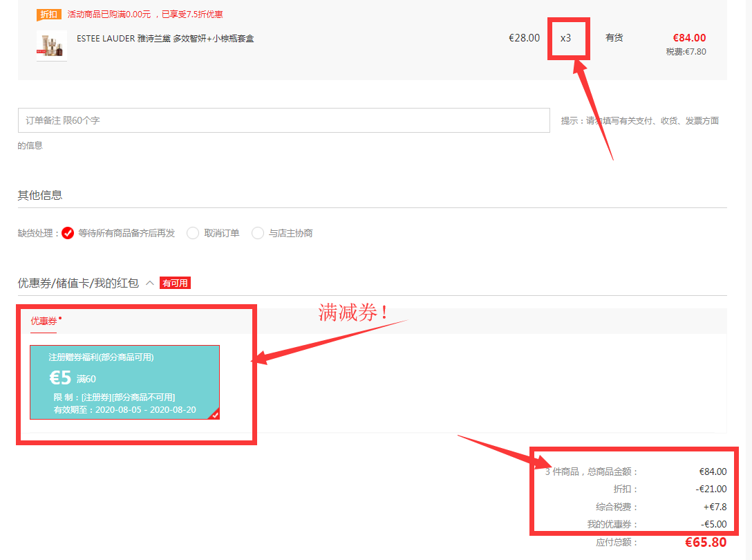Click the x3 quantity value
The width and height of the screenshot is (752, 560).
[565, 38]
